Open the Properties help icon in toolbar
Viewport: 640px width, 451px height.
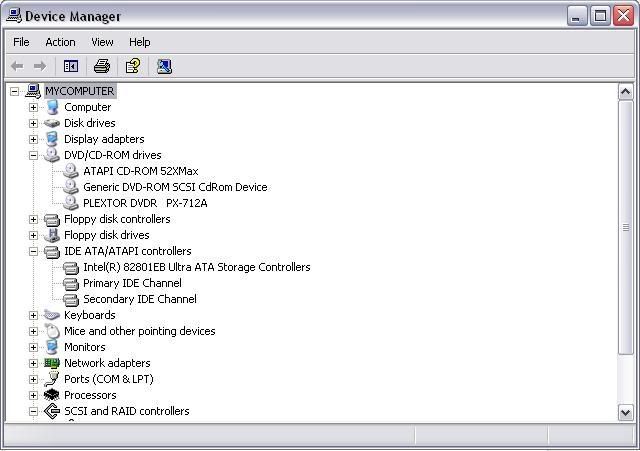(x=133, y=66)
